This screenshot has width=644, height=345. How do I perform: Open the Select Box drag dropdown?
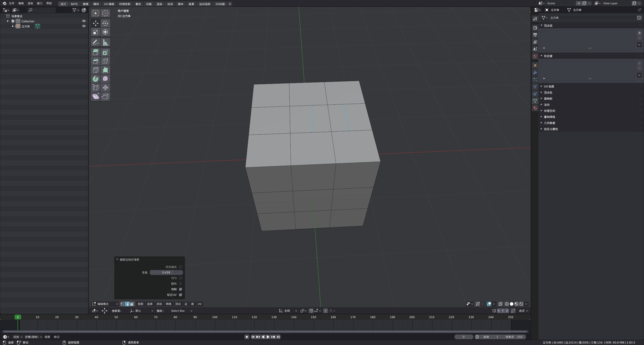[x=182, y=311]
